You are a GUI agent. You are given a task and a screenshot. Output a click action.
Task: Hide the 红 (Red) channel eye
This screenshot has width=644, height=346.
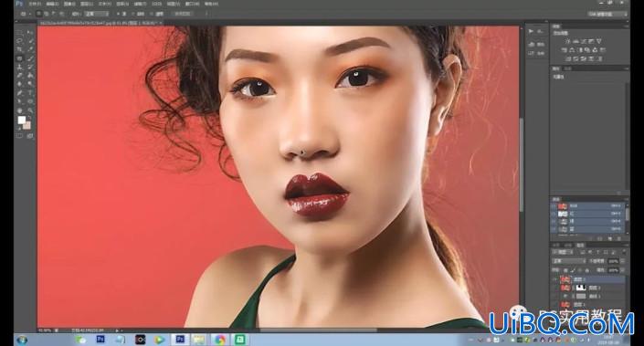[554, 214]
